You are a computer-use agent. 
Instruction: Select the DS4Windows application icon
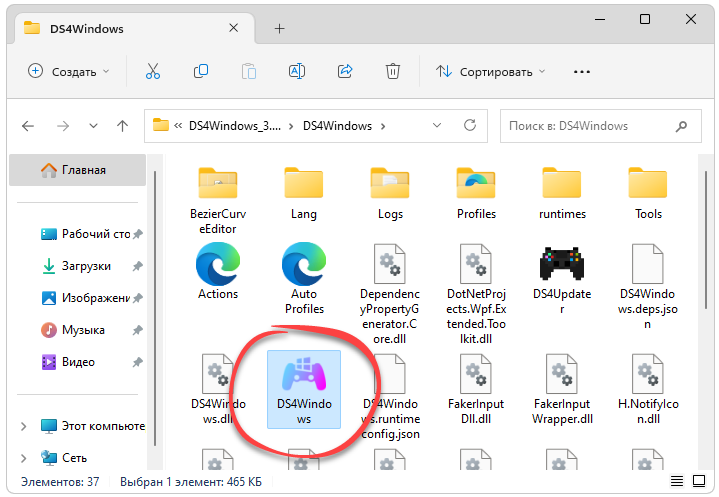click(304, 390)
